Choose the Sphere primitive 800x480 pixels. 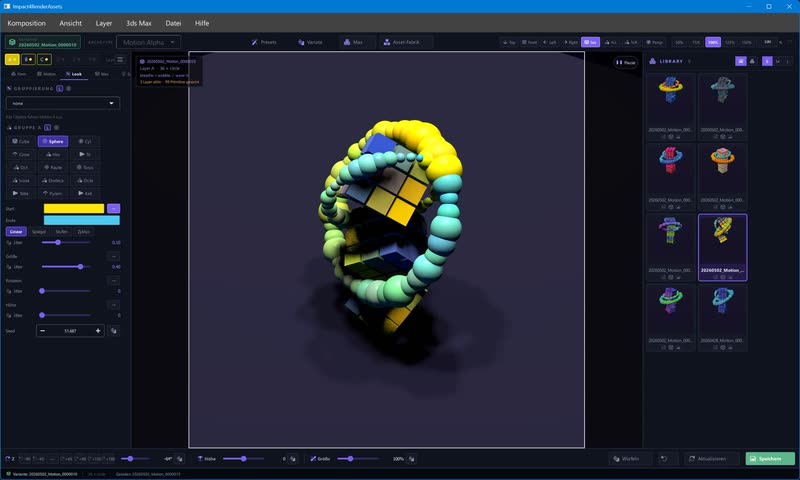pos(53,141)
